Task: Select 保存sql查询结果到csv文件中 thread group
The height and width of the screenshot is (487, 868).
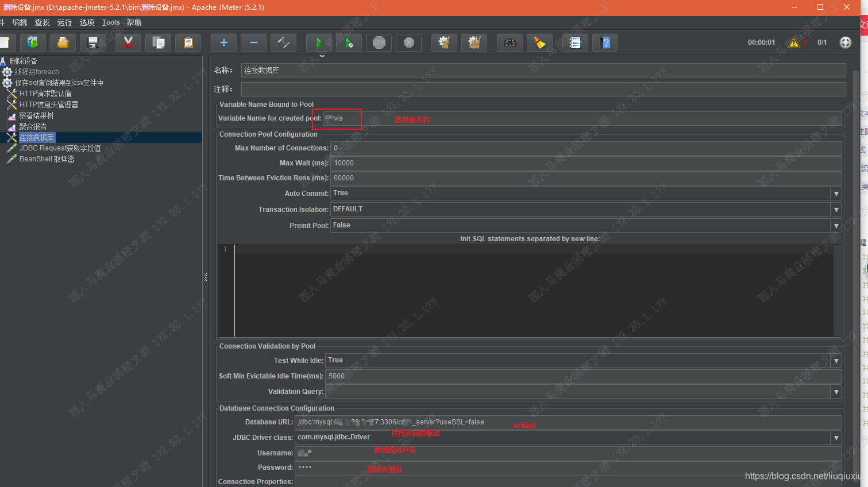Action: pos(59,83)
